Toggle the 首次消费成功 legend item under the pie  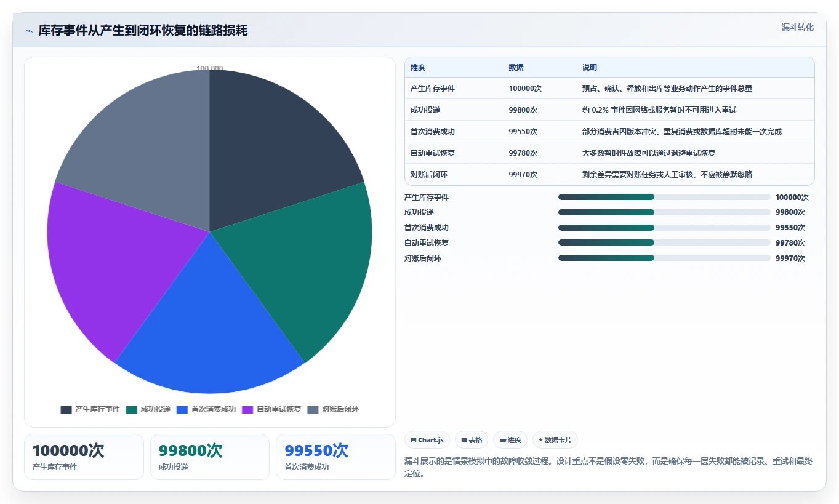(206, 409)
